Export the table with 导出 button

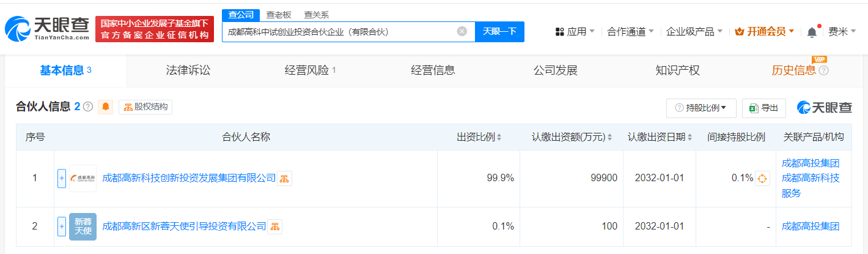764,108
